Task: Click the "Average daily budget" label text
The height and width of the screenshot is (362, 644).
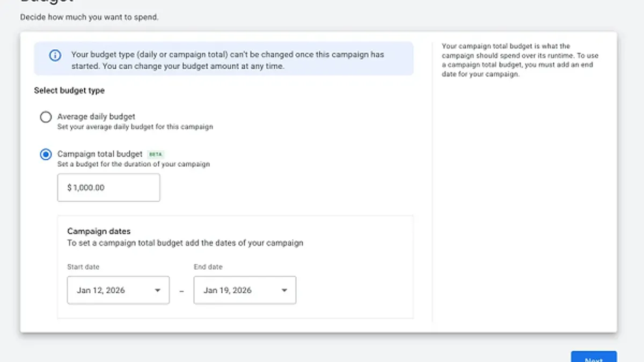Action: 96,116
